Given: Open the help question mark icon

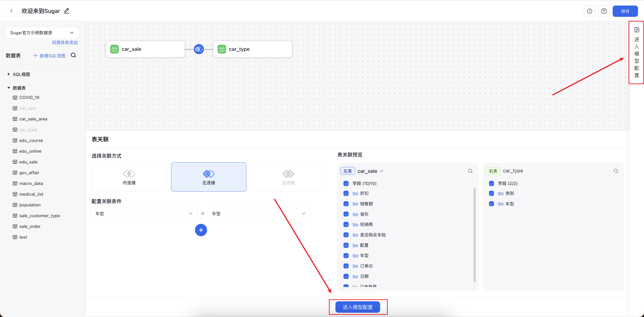Looking at the screenshot, I should (x=604, y=11).
